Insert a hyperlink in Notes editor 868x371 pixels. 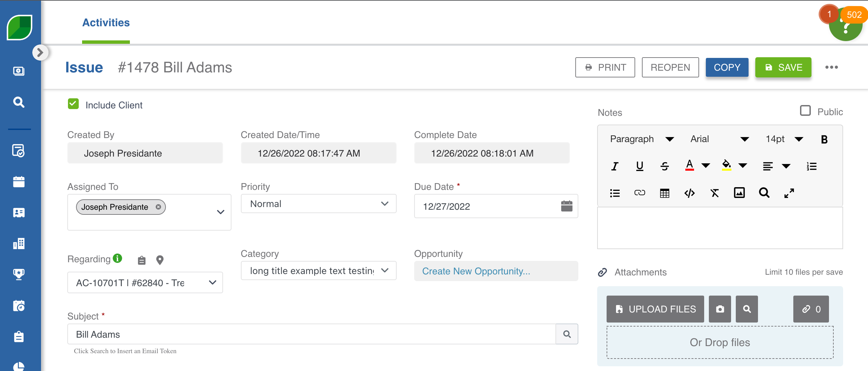[x=640, y=193]
